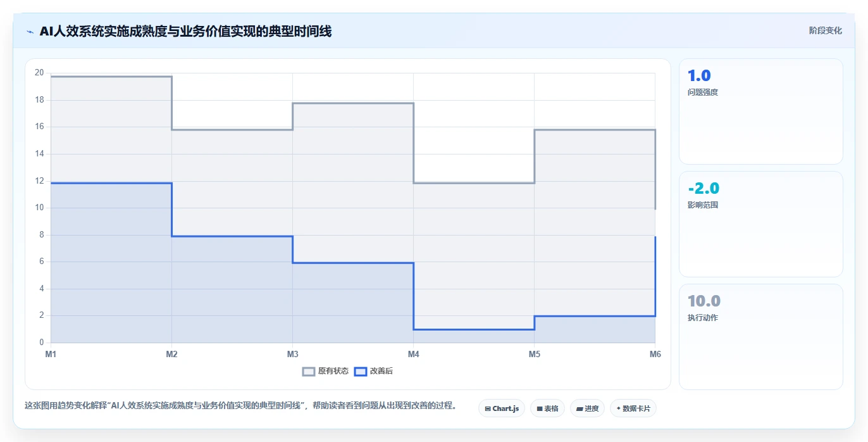Click the 进度 chip icon
The image size is (868, 442).
click(580, 409)
